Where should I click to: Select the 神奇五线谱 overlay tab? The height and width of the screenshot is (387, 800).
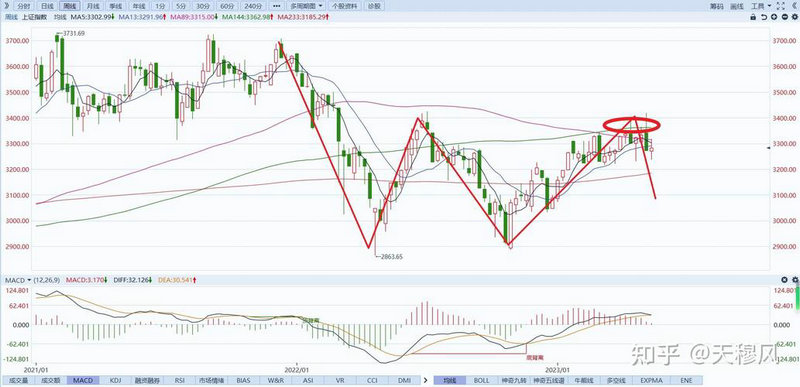549,380
